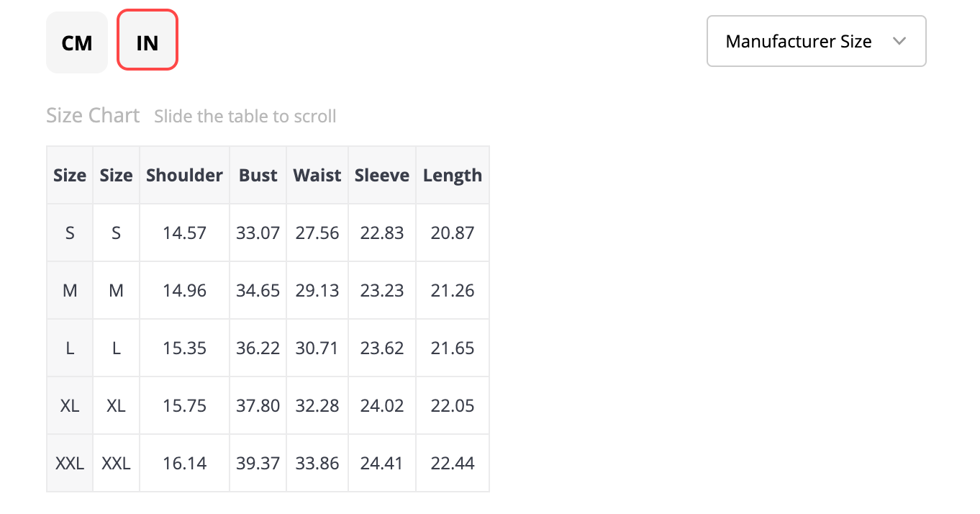This screenshot has height=514, width=980.
Task: Click the first S size cell
Action: point(70,233)
